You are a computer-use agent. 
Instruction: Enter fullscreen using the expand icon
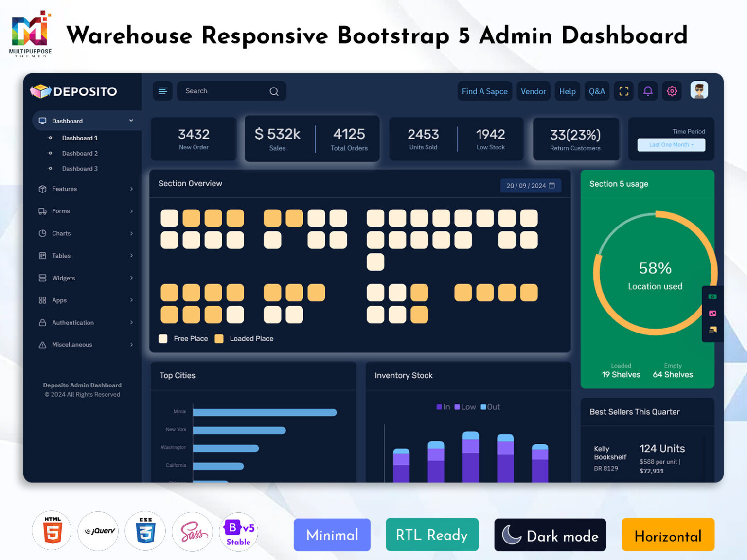tap(623, 91)
